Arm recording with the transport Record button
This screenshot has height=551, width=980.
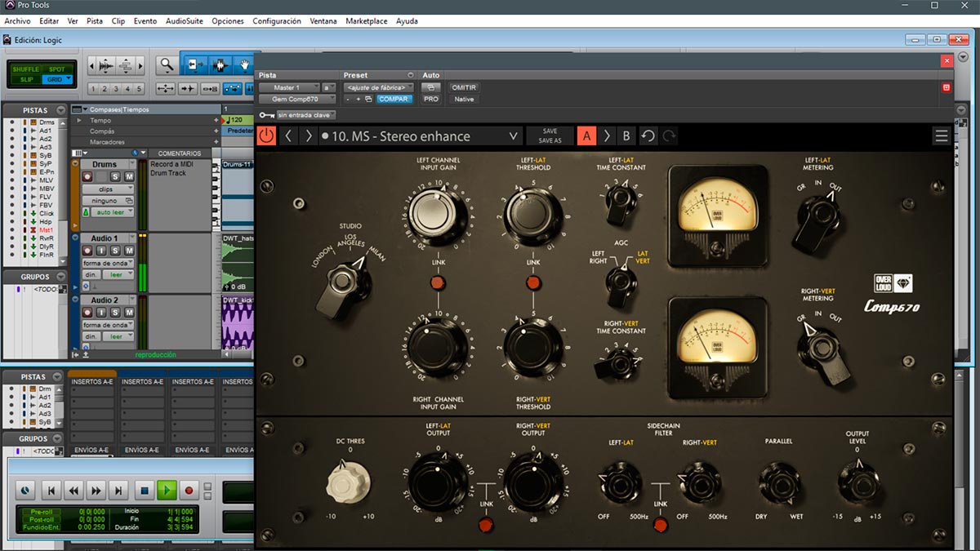(x=189, y=491)
